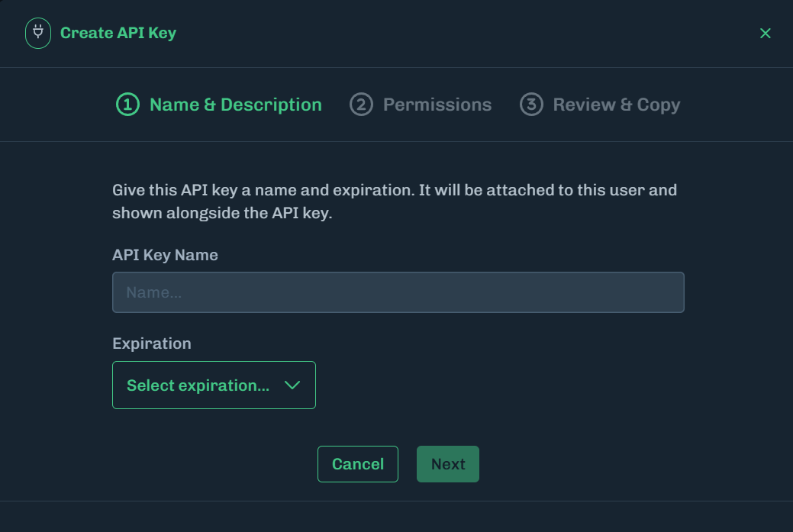
Task: Click the Create API Key dialog title
Action: tap(119, 33)
